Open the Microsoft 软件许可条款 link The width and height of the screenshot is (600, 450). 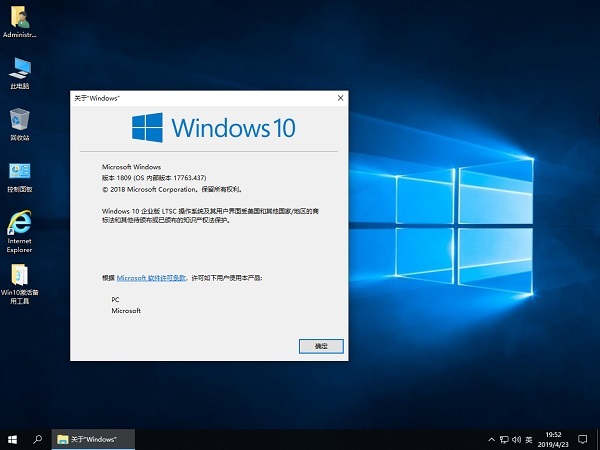[x=151, y=276]
